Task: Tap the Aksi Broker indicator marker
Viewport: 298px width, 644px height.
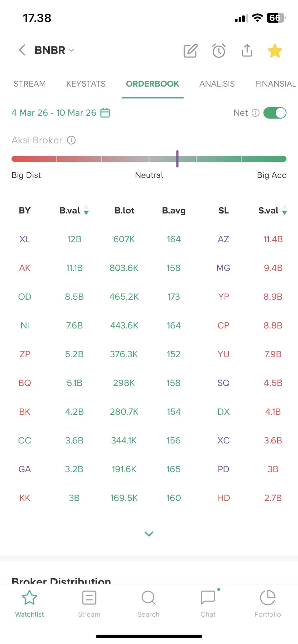Action: [177, 159]
